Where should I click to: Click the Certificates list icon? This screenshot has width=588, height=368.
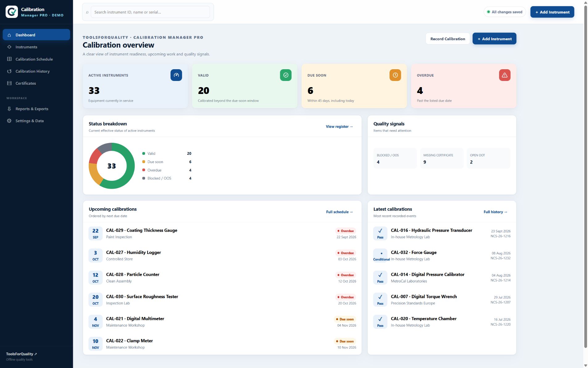[9, 83]
